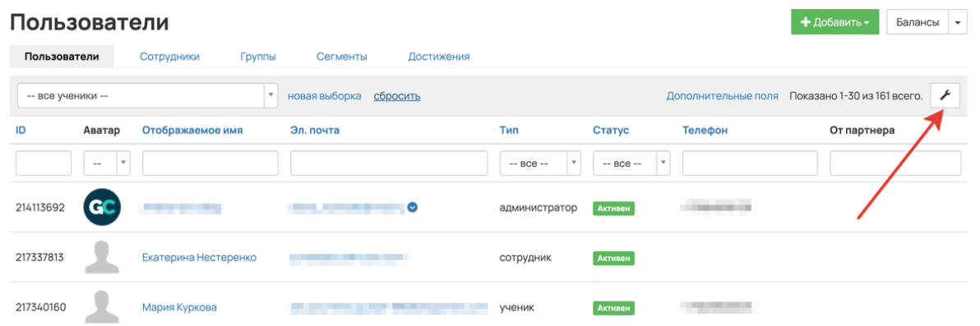The width and height of the screenshot is (980, 326).
Task: Expand the Балансы split-button arrow
Action: click(958, 22)
